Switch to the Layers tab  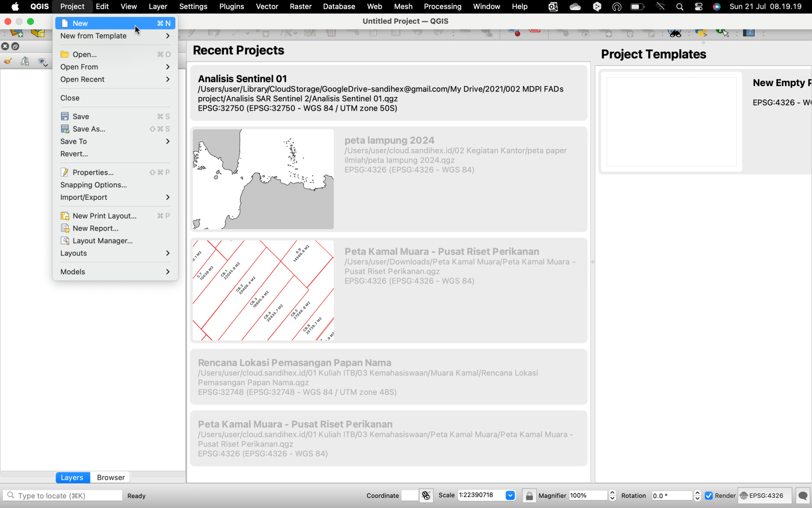[x=72, y=478]
